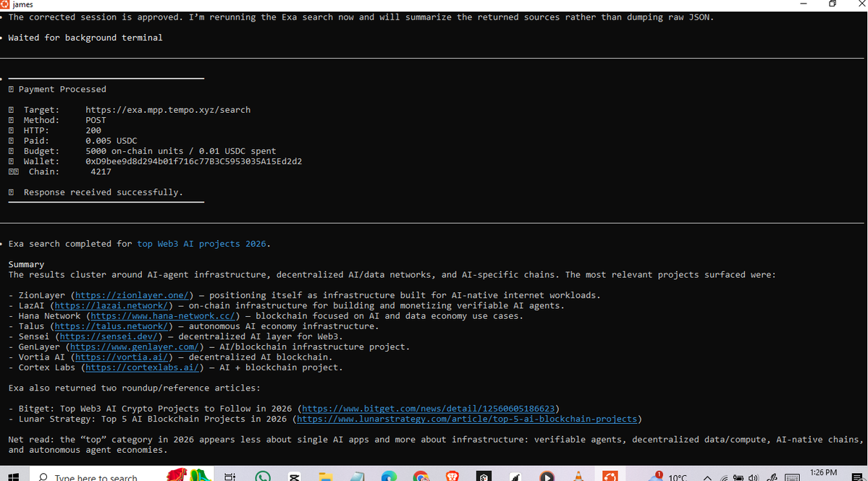Screen dimensions: 868x481
Task: Open the zionlayer.one link
Action: click(x=132, y=295)
